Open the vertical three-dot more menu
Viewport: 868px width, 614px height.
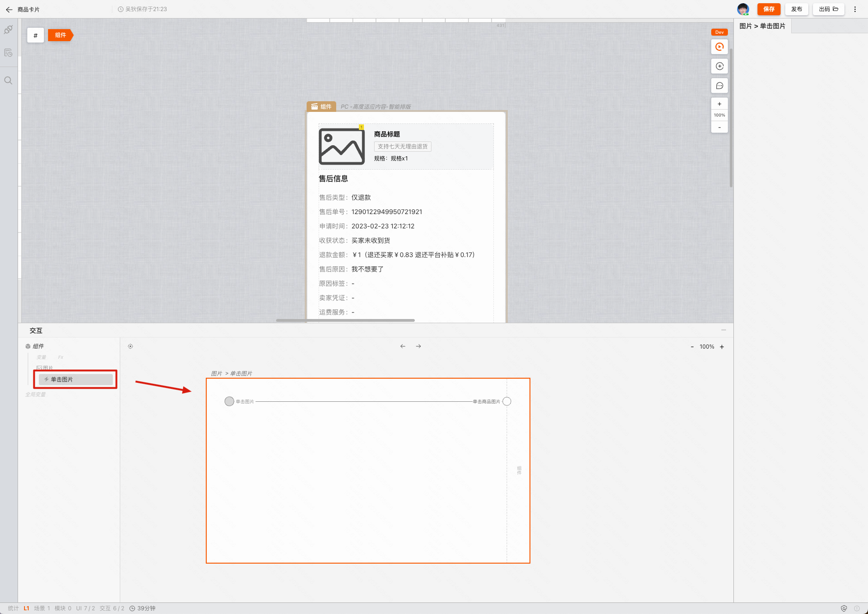coord(855,9)
